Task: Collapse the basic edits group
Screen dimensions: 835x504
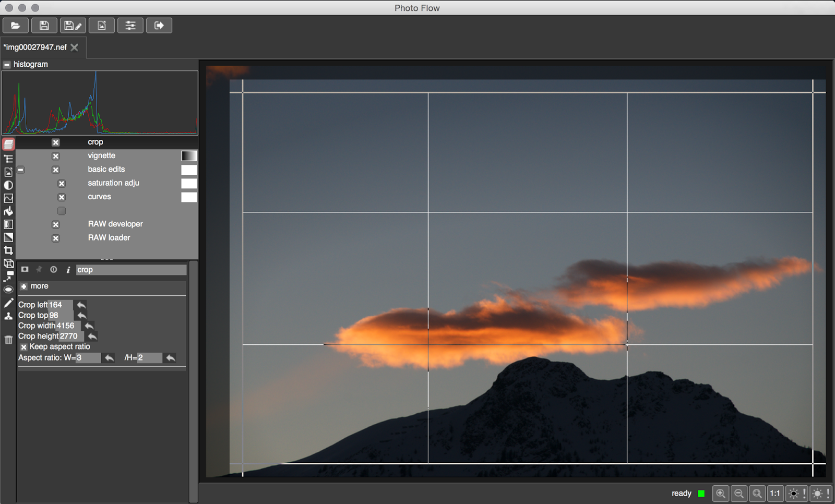Action: (x=21, y=170)
